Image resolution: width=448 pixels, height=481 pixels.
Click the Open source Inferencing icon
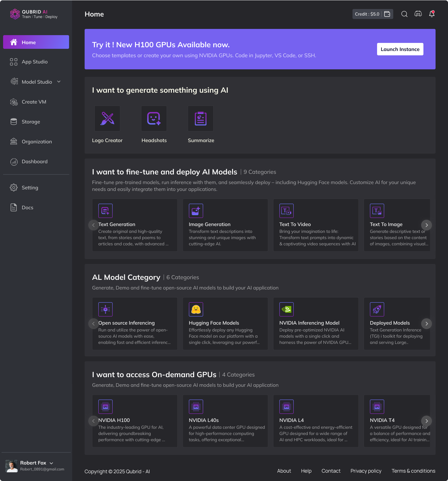pos(105,309)
